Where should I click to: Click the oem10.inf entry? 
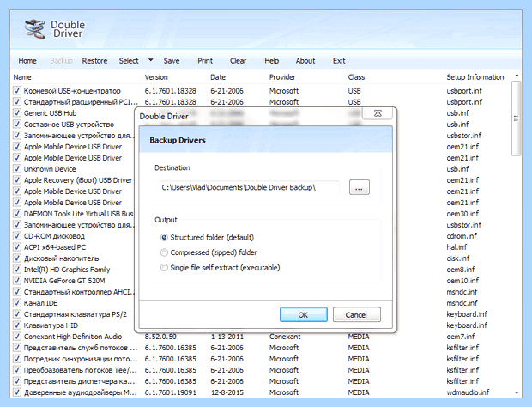[462, 281]
